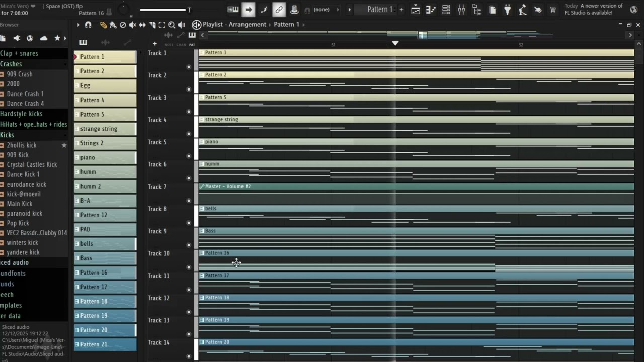644x362 pixels.
Task: Expand the Clap + snares folder
Action: click(34, 53)
